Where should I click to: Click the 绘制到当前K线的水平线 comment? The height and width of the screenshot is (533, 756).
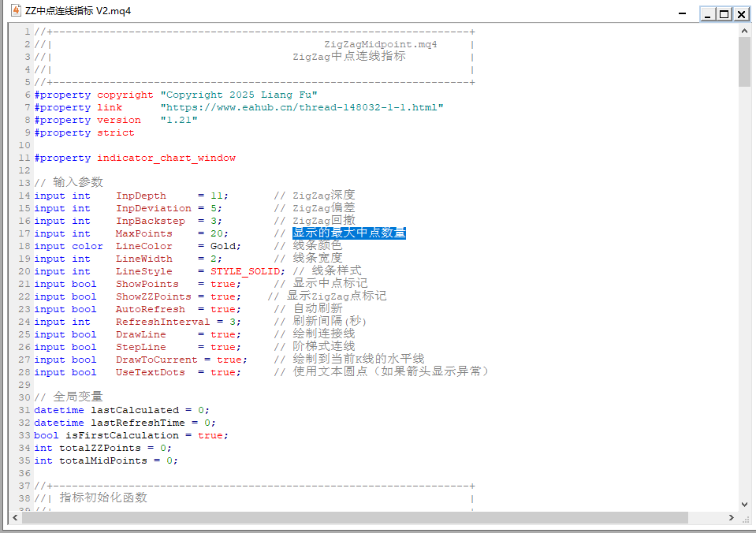[x=358, y=359]
